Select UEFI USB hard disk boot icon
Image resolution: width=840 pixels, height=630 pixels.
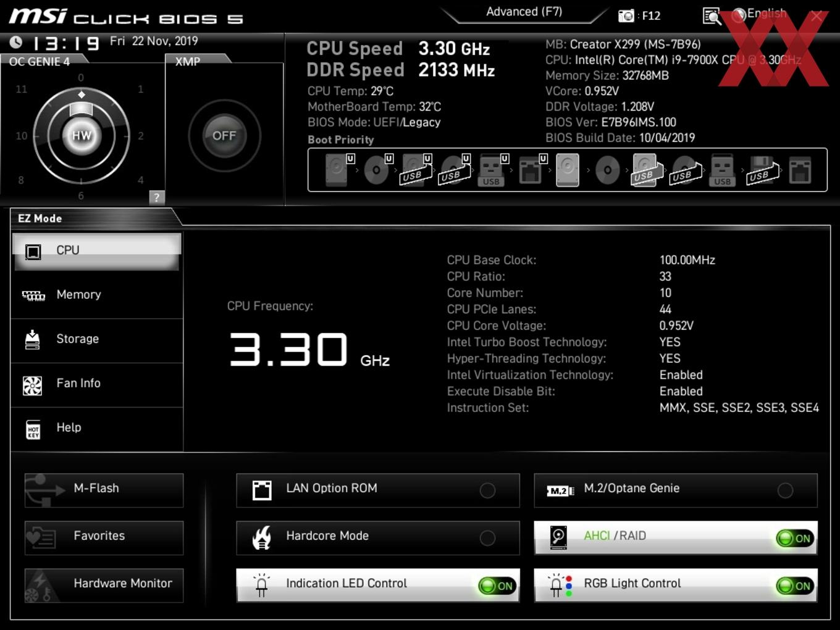(x=416, y=170)
